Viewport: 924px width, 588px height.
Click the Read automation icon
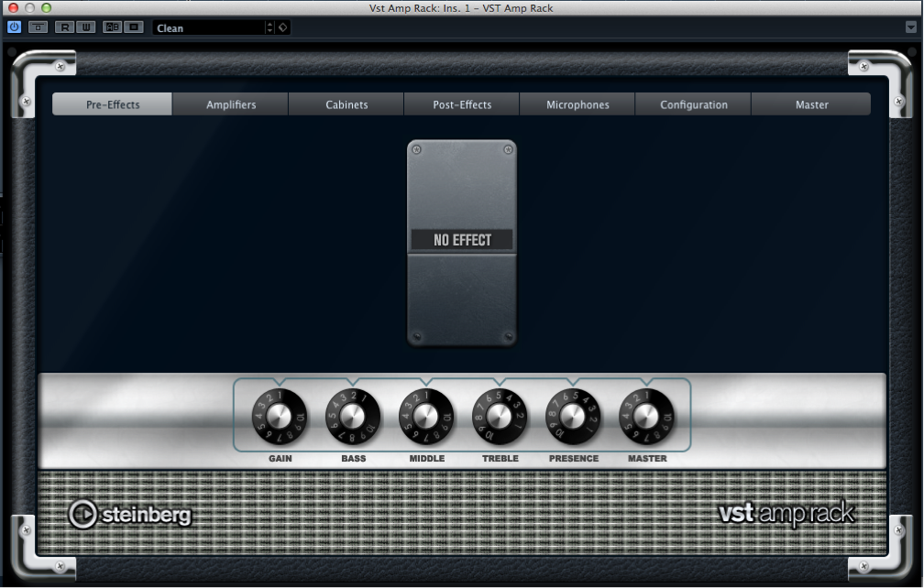(65, 27)
